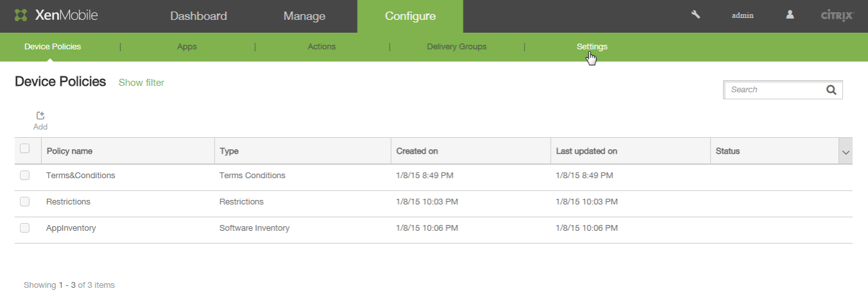Focus the Search input field

coord(774,90)
